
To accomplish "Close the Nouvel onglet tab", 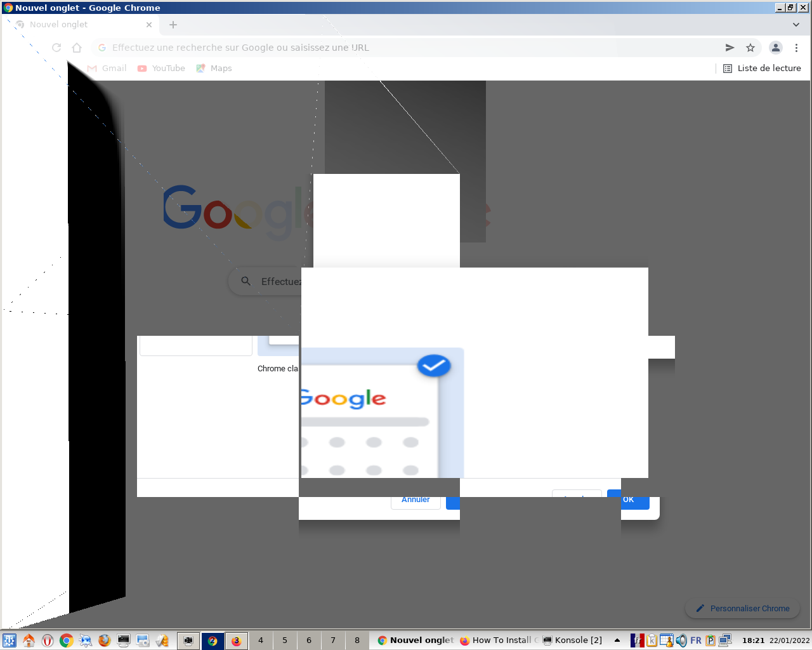I will (x=149, y=25).
